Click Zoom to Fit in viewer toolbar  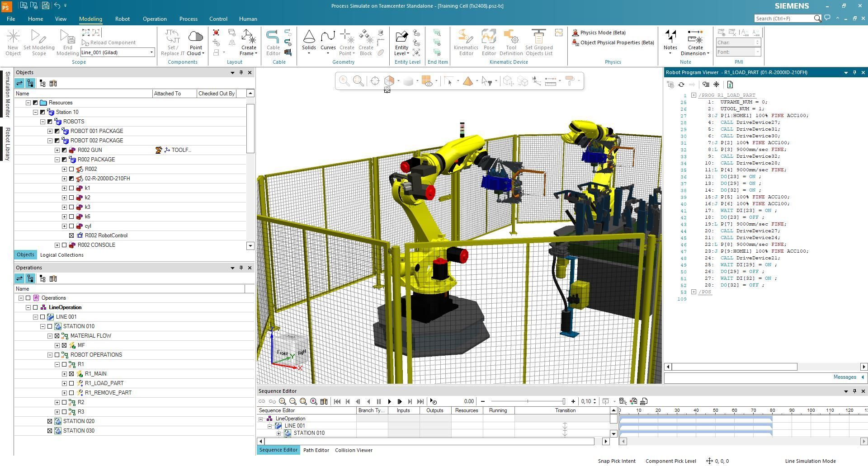(359, 81)
